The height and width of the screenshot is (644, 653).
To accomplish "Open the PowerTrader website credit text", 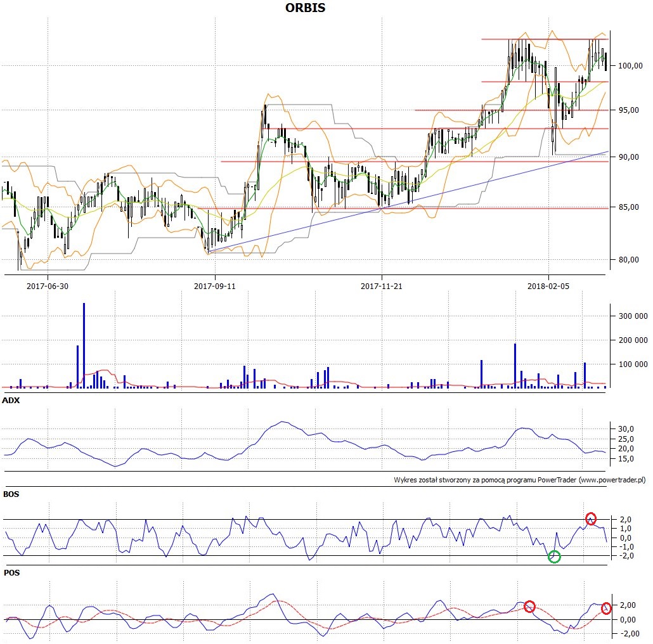I will point(519,480).
